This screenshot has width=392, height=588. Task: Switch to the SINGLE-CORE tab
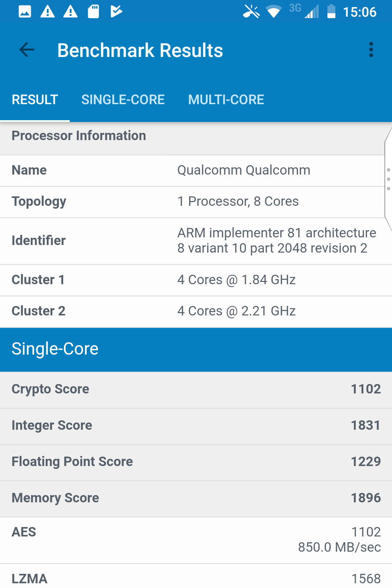point(123,100)
